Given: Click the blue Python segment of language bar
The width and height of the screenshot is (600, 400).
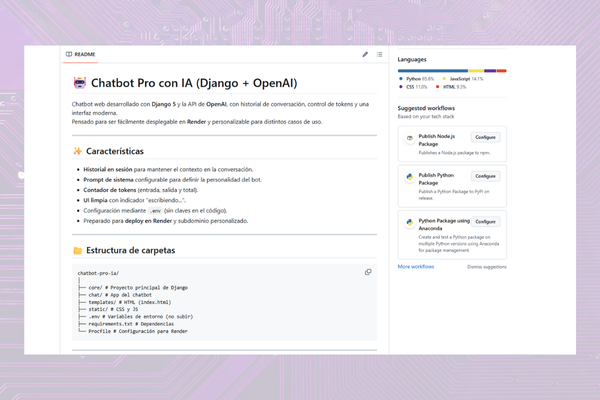Looking at the screenshot, I should click(433, 71).
